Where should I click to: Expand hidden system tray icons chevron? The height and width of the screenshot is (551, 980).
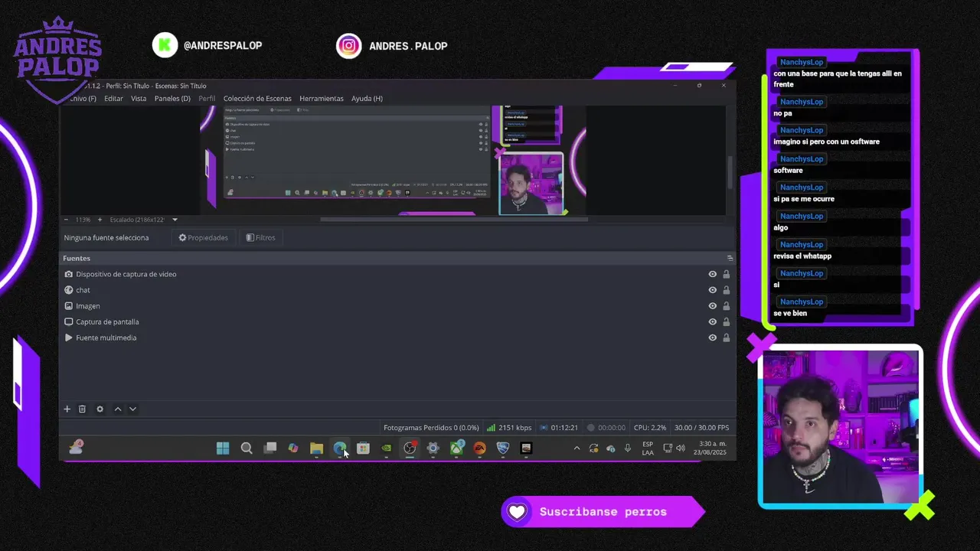(577, 448)
